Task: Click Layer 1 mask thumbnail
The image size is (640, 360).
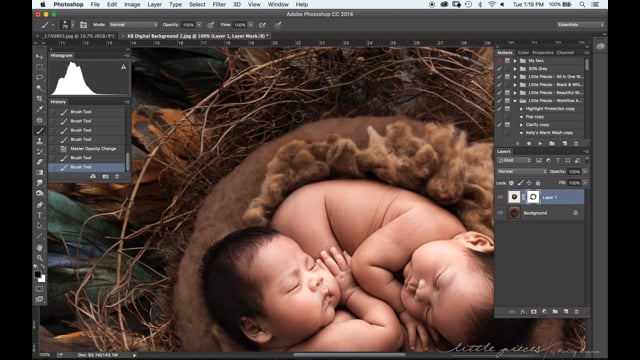Action: pos(533,197)
